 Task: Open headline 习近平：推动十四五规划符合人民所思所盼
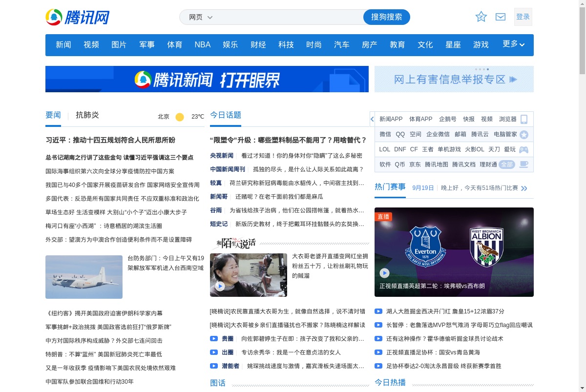coord(110,140)
